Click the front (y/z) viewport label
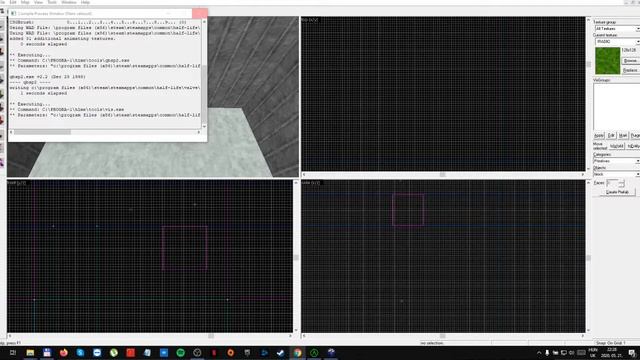This screenshot has height=360, width=640. [x=17, y=183]
